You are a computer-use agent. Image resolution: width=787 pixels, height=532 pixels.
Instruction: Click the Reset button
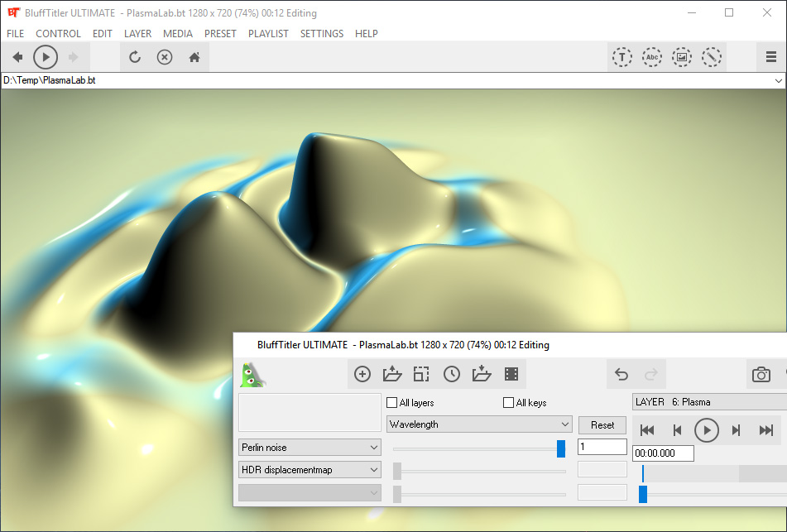[x=602, y=425]
